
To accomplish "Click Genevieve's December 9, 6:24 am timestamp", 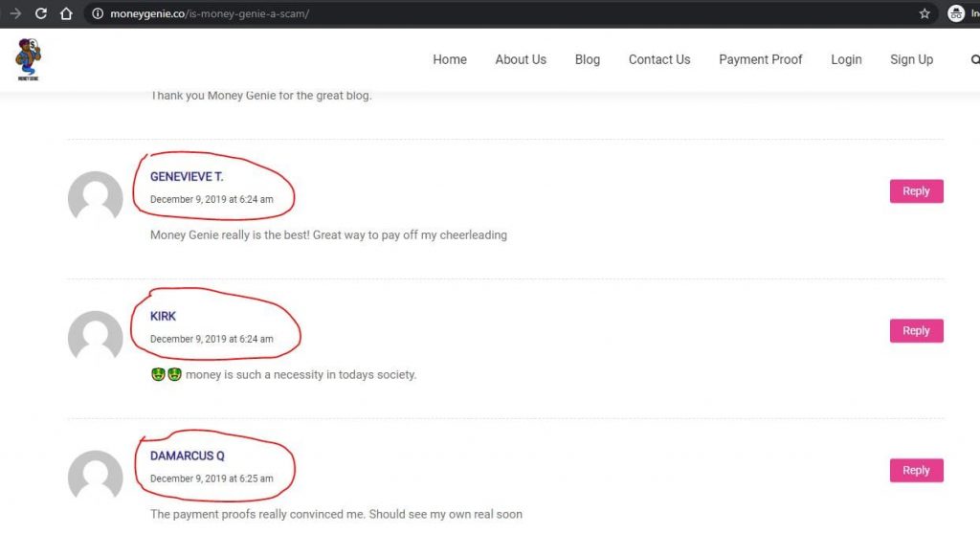I will (x=212, y=199).
